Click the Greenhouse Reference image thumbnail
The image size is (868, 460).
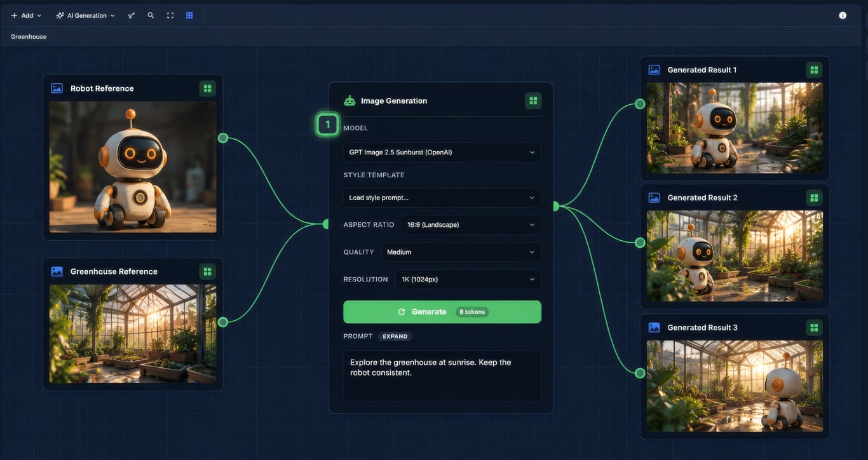(x=133, y=334)
